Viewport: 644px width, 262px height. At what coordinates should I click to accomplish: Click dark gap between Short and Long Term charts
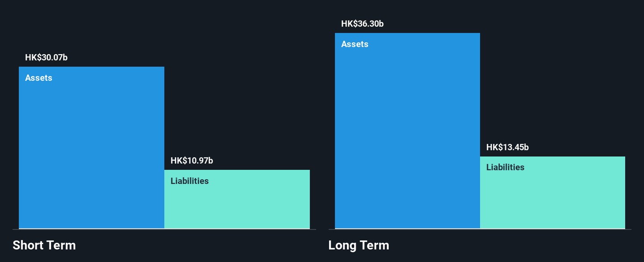tap(322, 134)
